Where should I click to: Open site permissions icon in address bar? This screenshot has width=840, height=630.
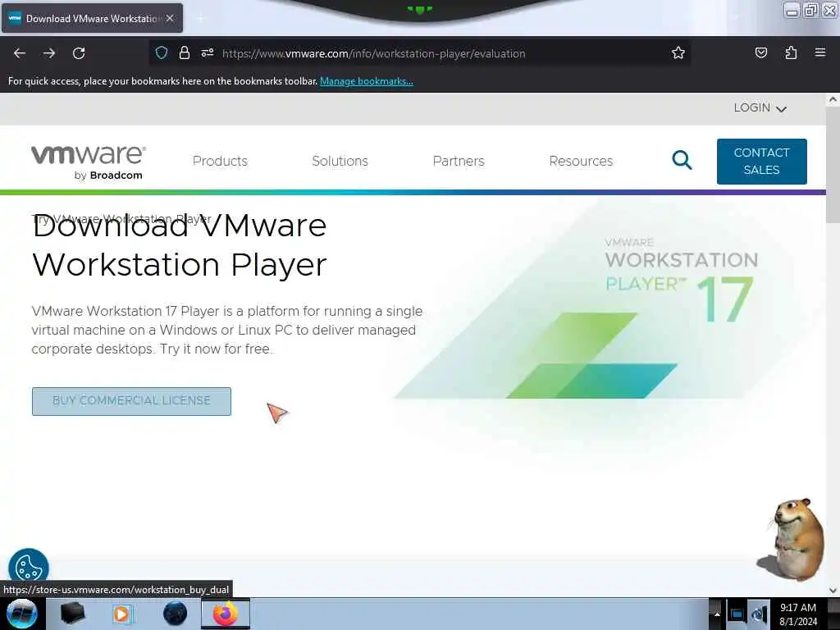[208, 53]
